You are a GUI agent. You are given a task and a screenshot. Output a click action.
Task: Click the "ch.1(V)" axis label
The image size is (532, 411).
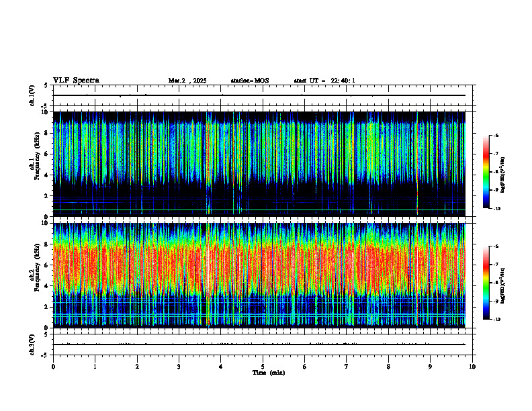point(32,95)
